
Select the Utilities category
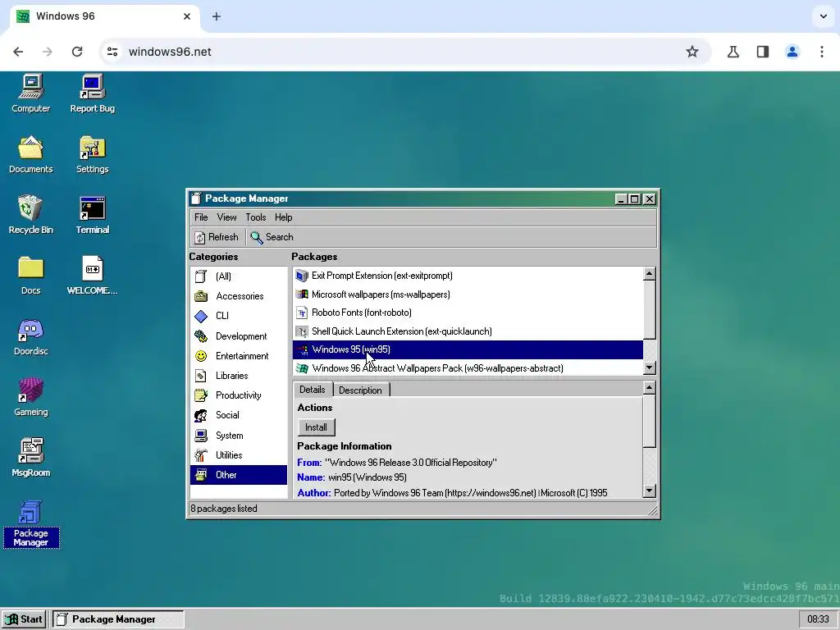(x=239, y=455)
